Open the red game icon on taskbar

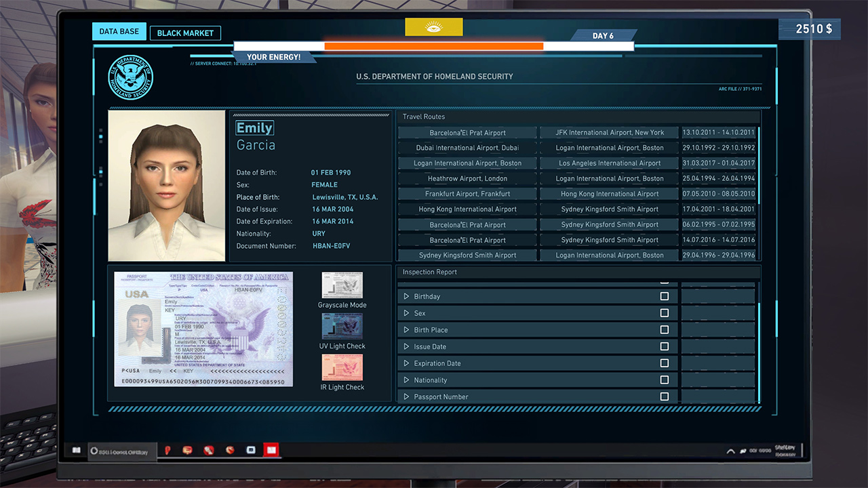[271, 449]
